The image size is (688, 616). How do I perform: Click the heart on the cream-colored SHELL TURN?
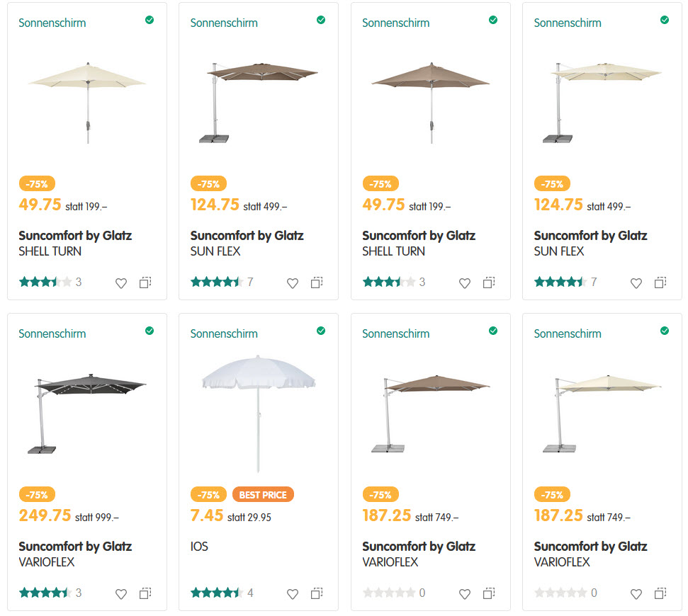121,283
